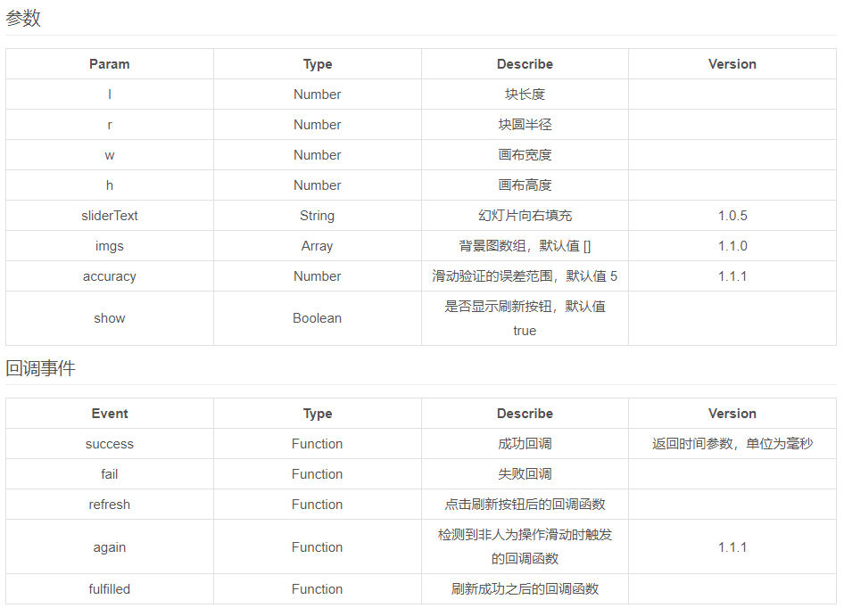Select the sliderText parameter cell
Screen dimensions: 844x616
110,216
